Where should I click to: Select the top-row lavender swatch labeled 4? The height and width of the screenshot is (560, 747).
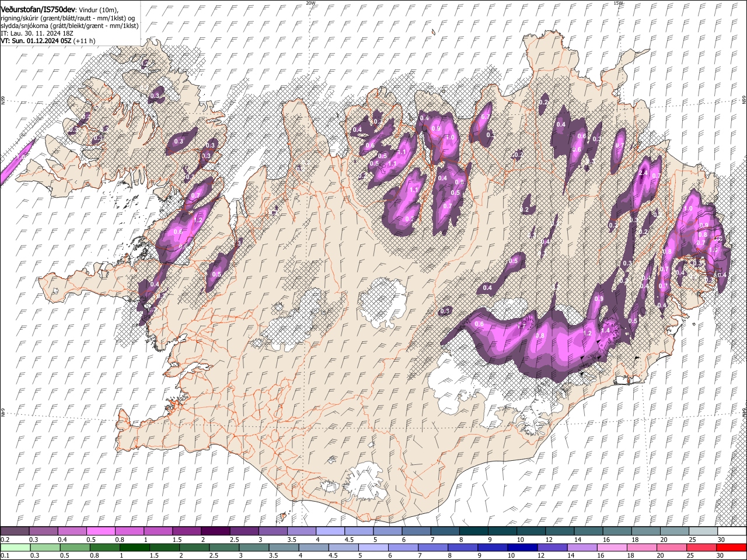click(330, 531)
